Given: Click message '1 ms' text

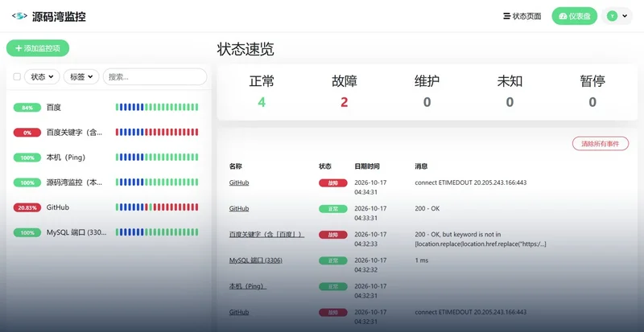Looking at the screenshot, I should coord(421,260).
